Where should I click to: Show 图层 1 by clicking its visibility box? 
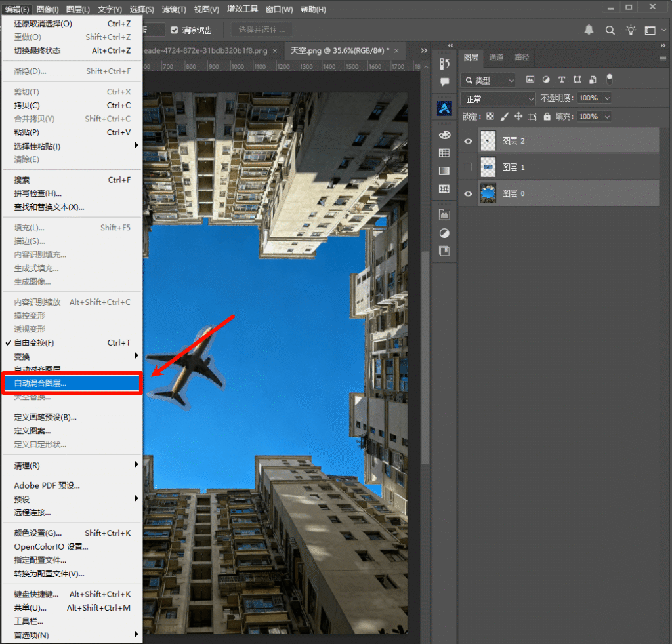[468, 168]
